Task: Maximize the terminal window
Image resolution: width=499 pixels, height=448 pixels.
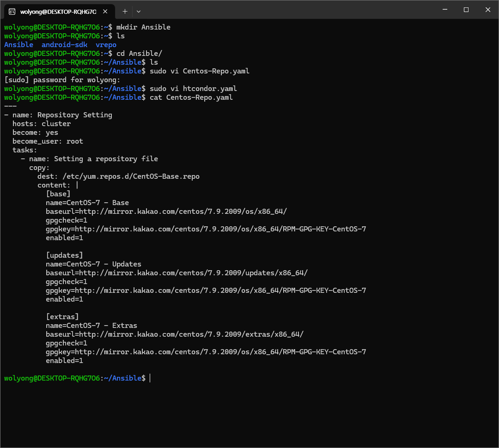Action: [x=466, y=10]
